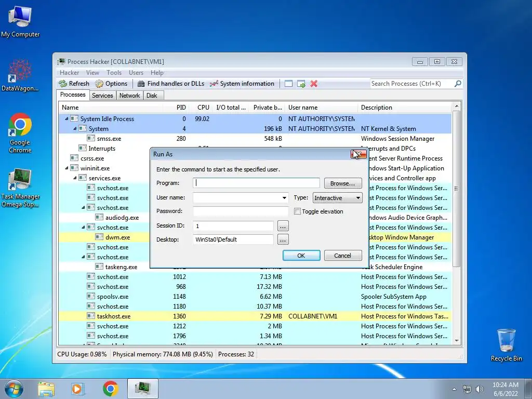The width and height of the screenshot is (532, 399).
Task: Switch to the Services tab
Action: point(102,96)
